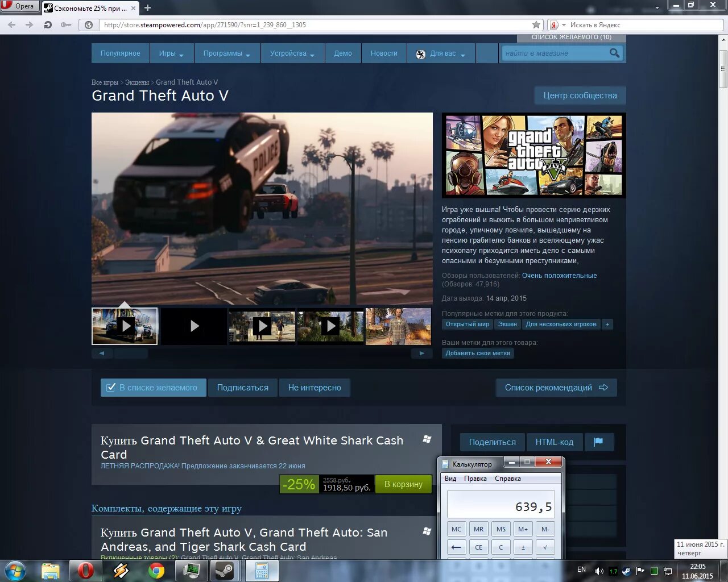Screen dimensions: 728x582
Task: Open the calculator 'Справка' menu
Action: click(508, 479)
